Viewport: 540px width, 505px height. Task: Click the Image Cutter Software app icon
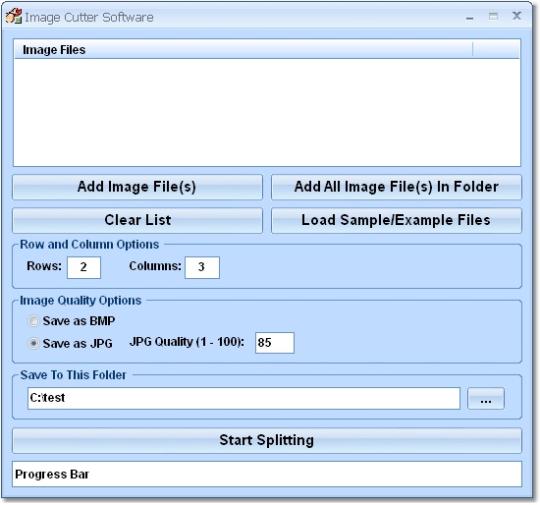[14, 17]
